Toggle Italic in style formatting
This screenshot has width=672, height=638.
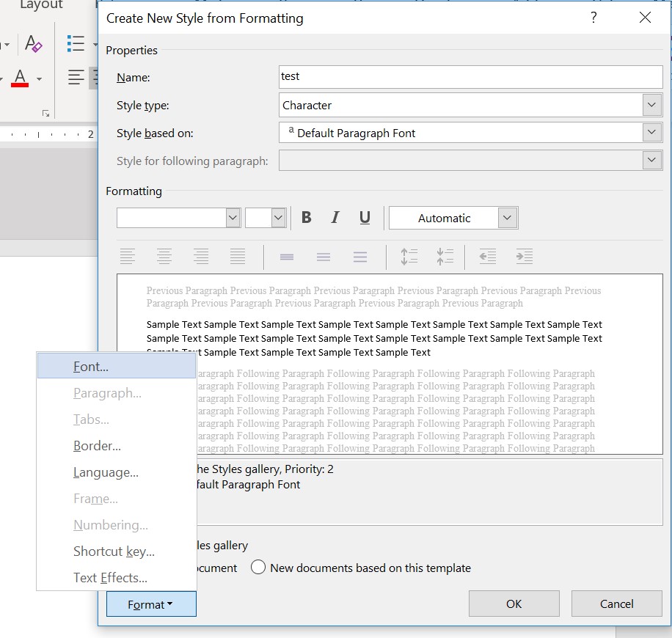[x=335, y=218]
